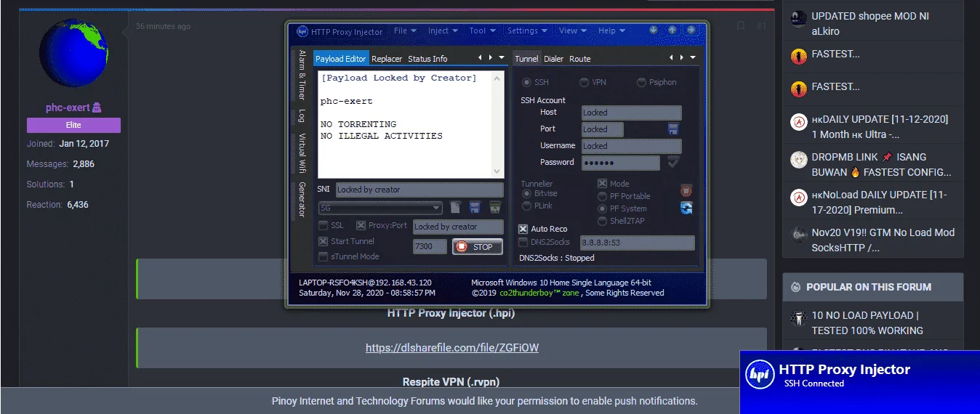Click the co2thunderboy zone link
Viewport: 980px width, 414px height.
[x=539, y=293]
